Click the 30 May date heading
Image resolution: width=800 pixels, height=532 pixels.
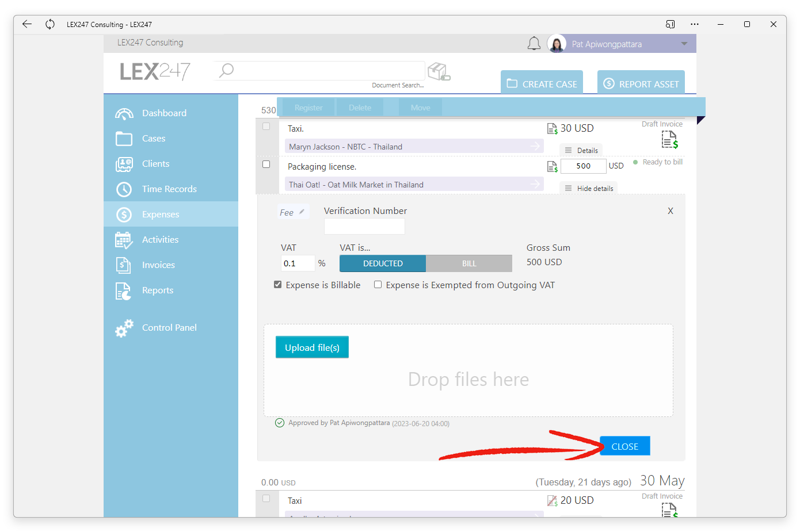[662, 481]
